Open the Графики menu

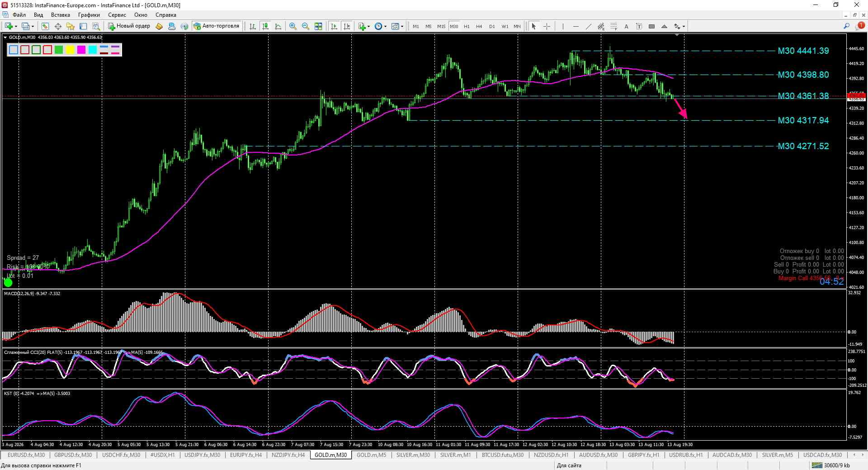(x=89, y=15)
